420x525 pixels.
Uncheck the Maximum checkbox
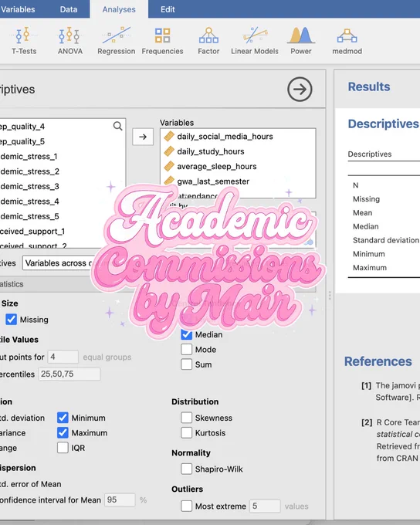point(63,432)
